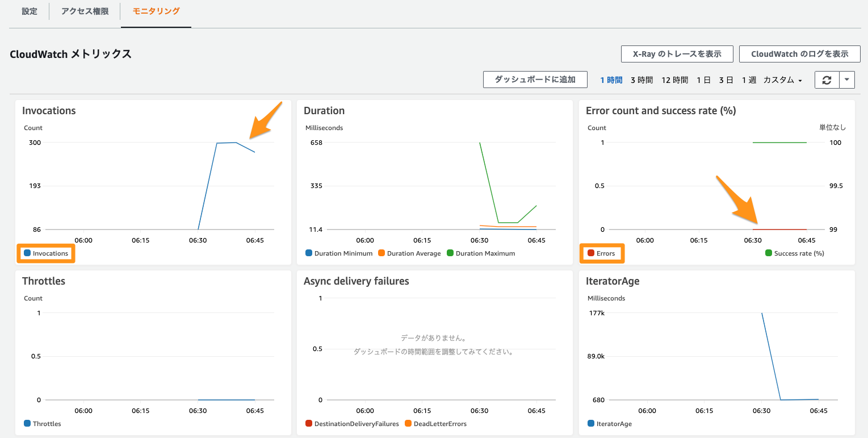Toggle the Throttles legend entry
Screen dimensions: 868x438
pos(43,424)
